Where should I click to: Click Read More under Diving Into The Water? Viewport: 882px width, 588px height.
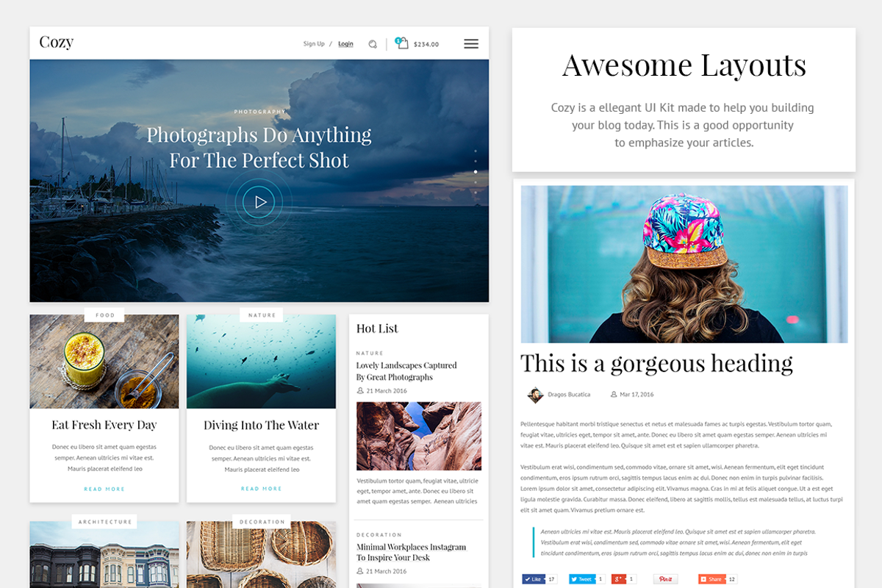click(261, 489)
